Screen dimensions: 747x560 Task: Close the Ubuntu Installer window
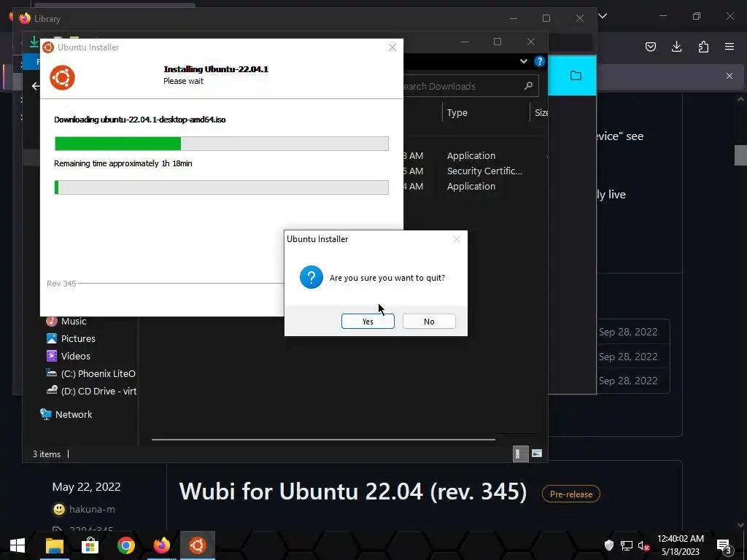point(392,47)
